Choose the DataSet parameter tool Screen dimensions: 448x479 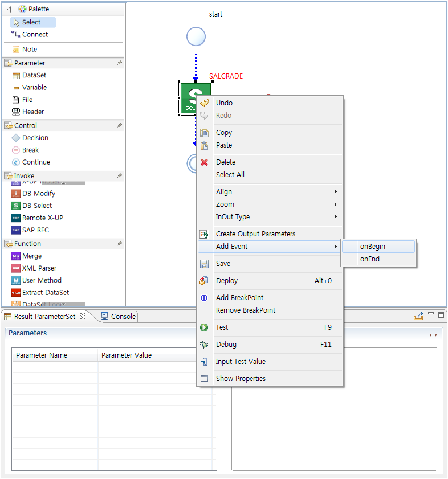pos(34,75)
